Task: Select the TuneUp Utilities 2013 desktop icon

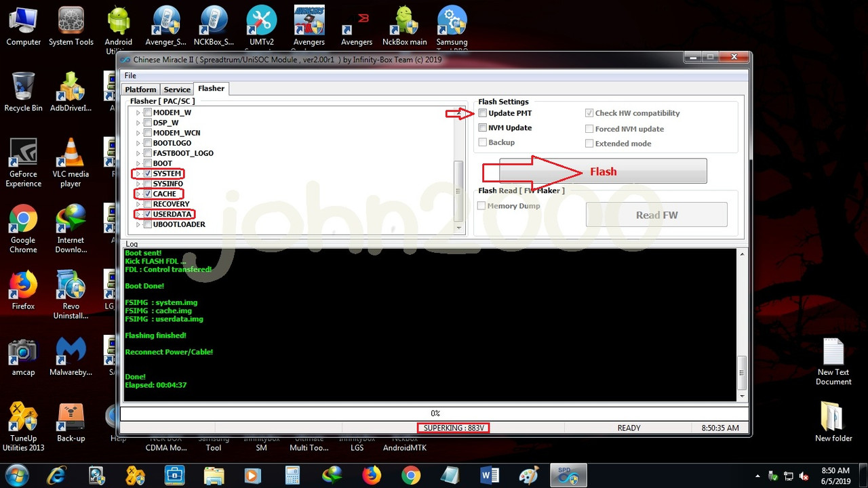Action: 23,427
